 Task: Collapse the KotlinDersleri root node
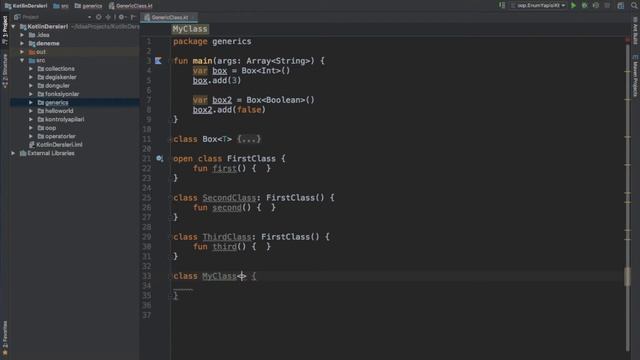[13, 27]
